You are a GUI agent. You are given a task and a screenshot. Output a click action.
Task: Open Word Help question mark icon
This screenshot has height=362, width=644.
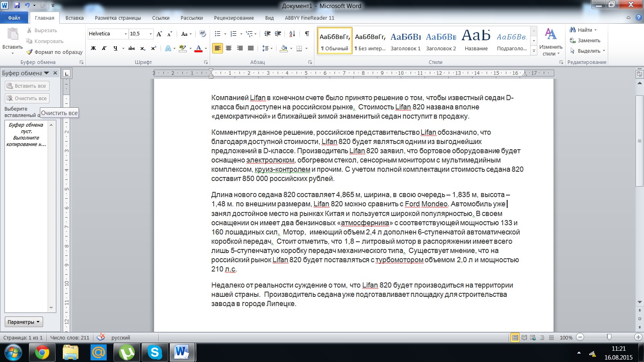point(638,18)
